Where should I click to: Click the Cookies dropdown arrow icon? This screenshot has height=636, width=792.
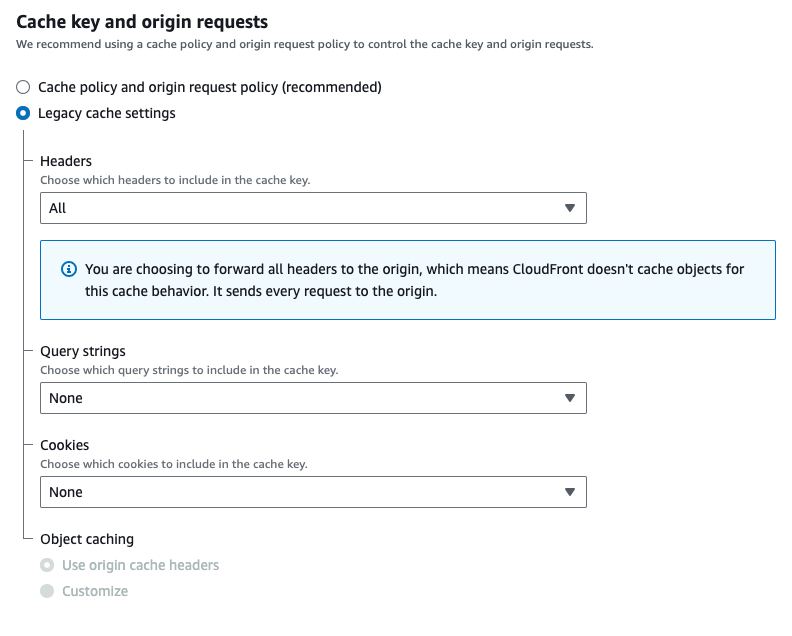tap(569, 492)
